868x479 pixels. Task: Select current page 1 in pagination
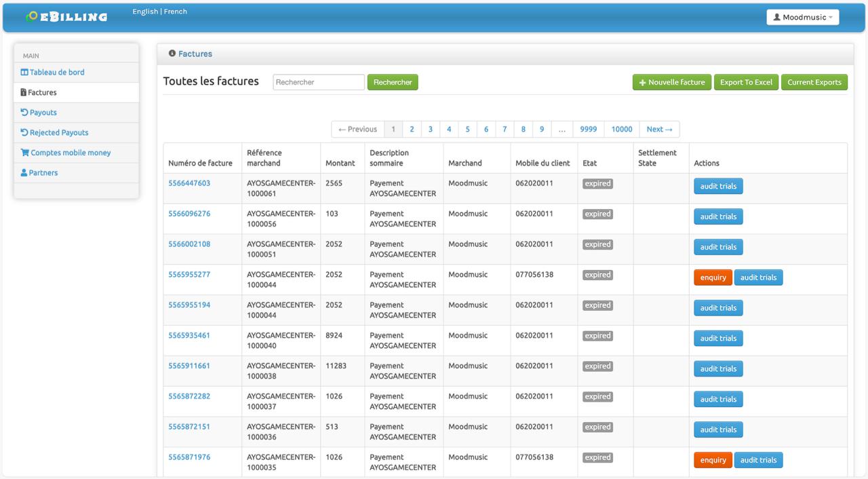point(393,130)
